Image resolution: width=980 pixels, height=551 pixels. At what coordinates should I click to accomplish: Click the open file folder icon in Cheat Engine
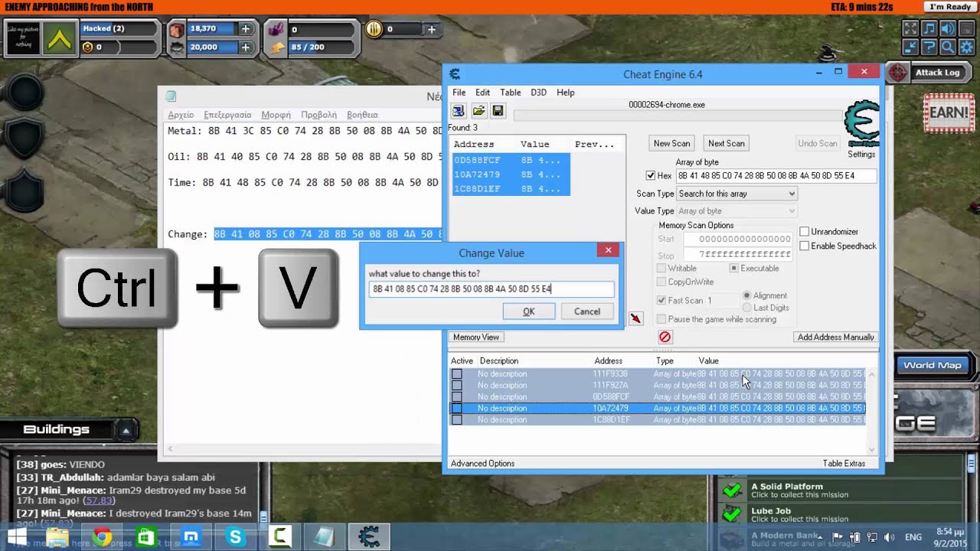479,111
